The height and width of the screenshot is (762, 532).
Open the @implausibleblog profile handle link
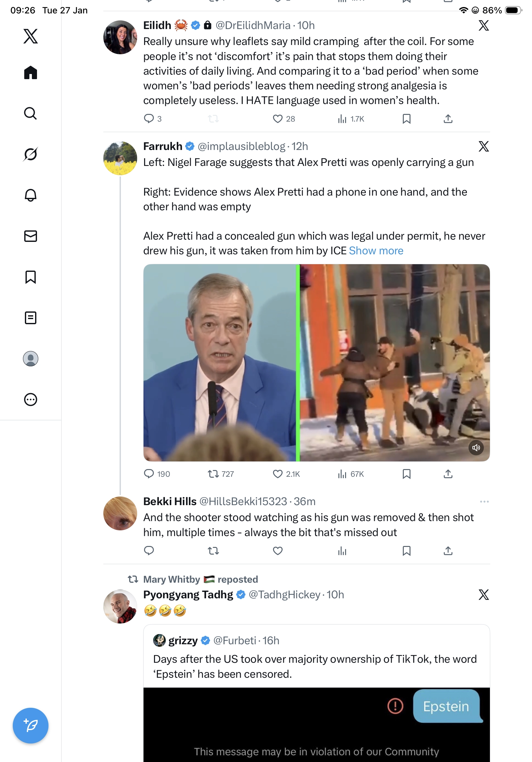coord(241,146)
